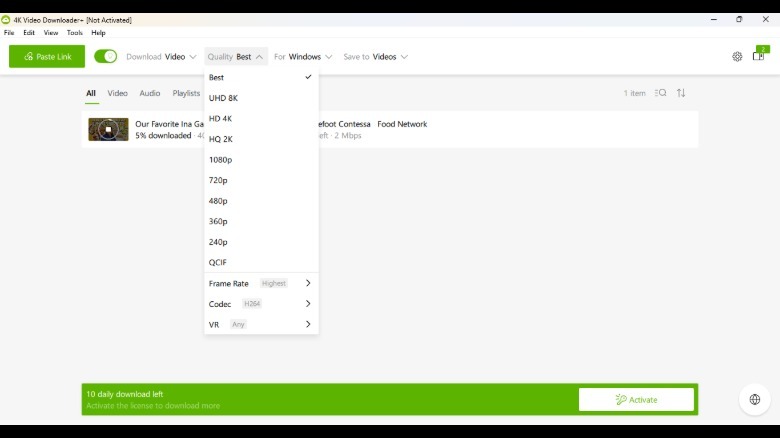Open the For Windows dropdown

(x=303, y=57)
